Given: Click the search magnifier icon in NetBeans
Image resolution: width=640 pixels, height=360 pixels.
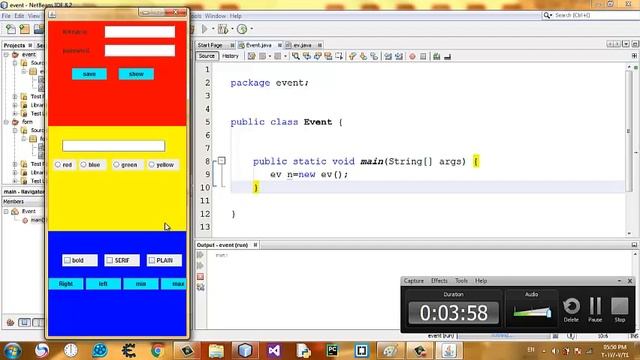Looking at the screenshot, I should click(x=546, y=16).
